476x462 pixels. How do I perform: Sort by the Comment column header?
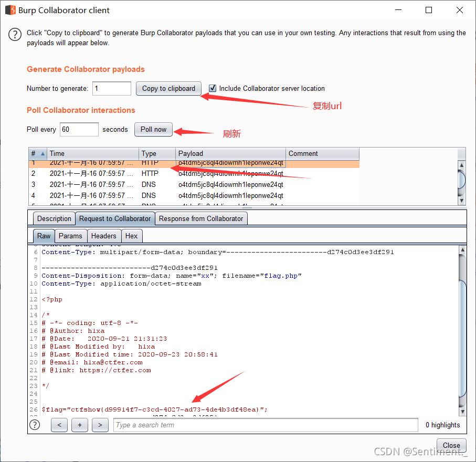pos(322,154)
